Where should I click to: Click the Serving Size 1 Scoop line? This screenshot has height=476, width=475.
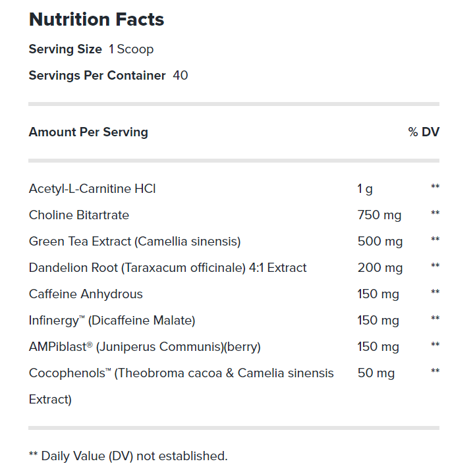pos(91,49)
